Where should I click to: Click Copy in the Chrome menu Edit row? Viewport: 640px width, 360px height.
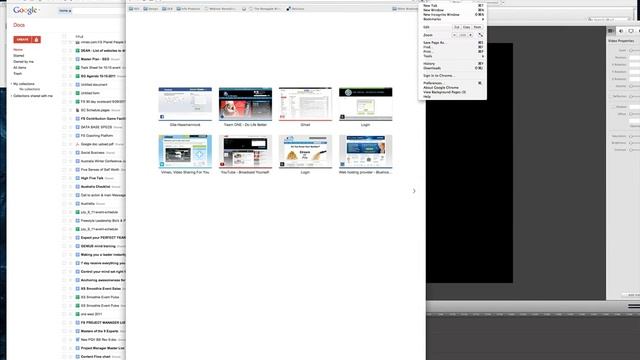point(467,27)
